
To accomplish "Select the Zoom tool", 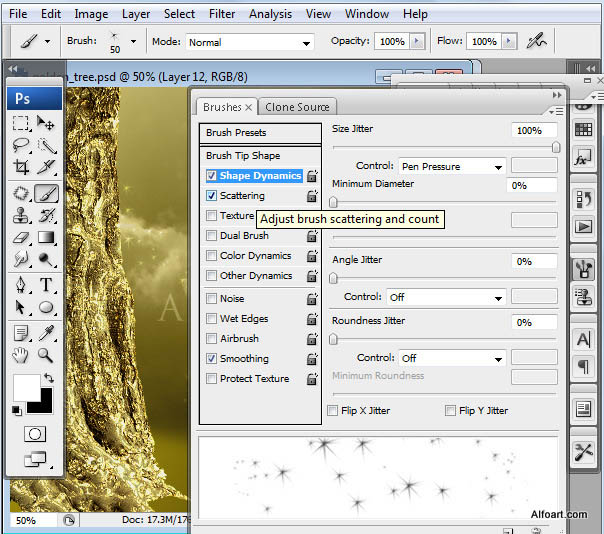I will (46, 354).
